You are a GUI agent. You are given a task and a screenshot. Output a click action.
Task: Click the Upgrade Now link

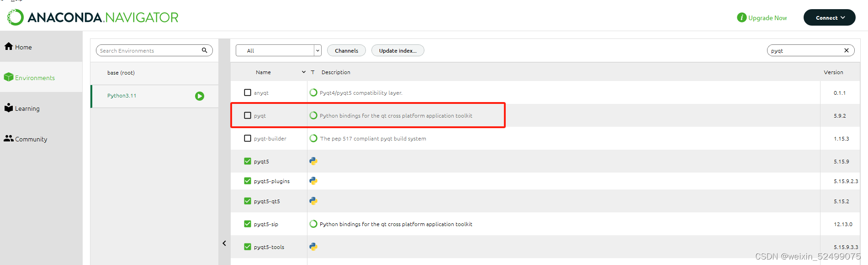767,18
